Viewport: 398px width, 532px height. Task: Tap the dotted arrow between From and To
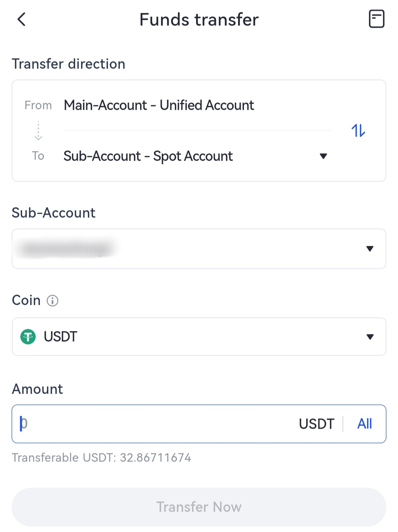38,131
